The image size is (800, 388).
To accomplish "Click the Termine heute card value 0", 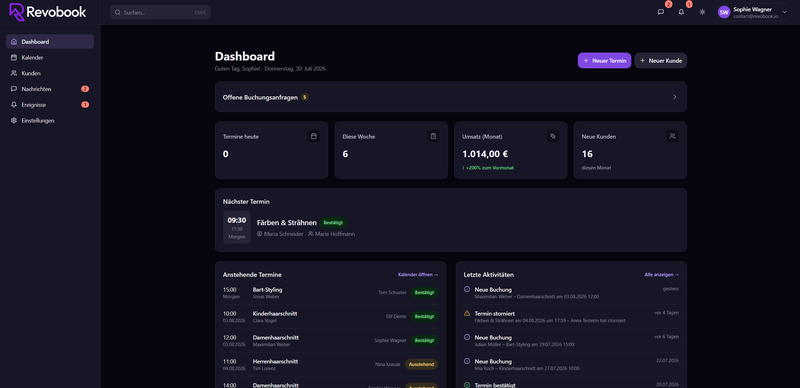I will (226, 154).
